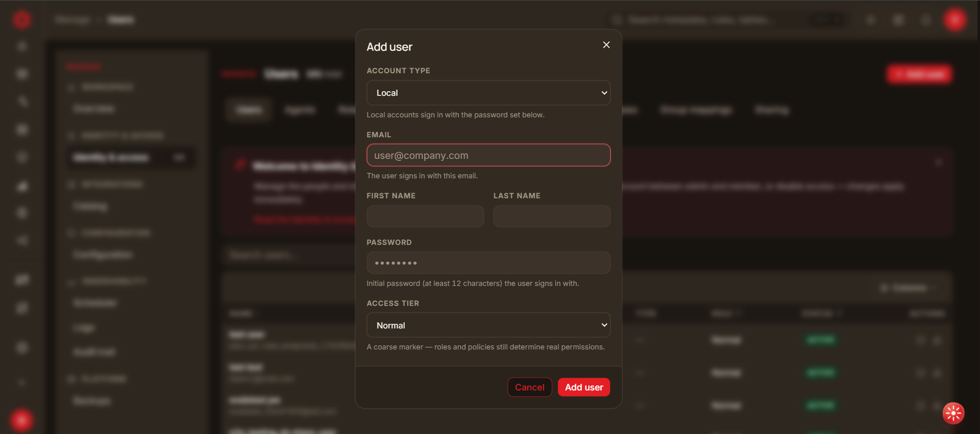The image size is (980, 434).
Task: Select the Last Name field
Action: (552, 216)
